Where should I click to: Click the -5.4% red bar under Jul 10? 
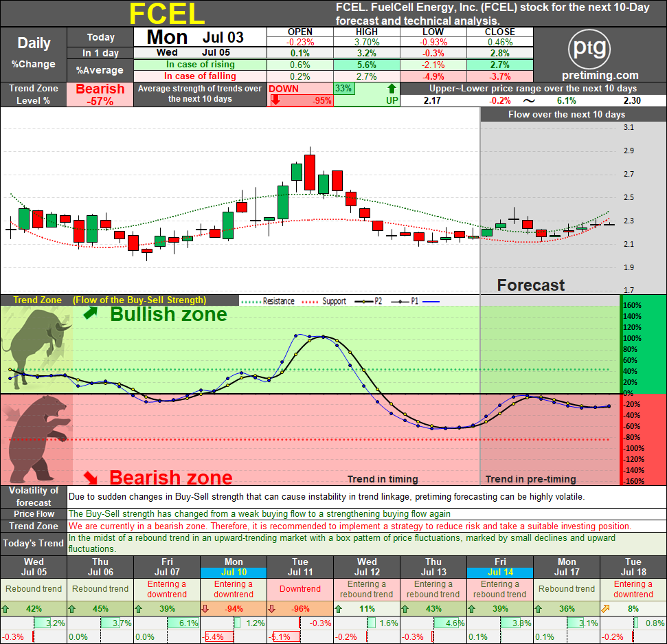219,637
